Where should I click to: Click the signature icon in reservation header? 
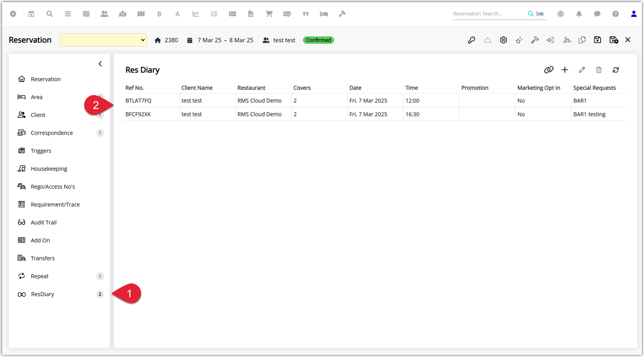[x=567, y=40]
